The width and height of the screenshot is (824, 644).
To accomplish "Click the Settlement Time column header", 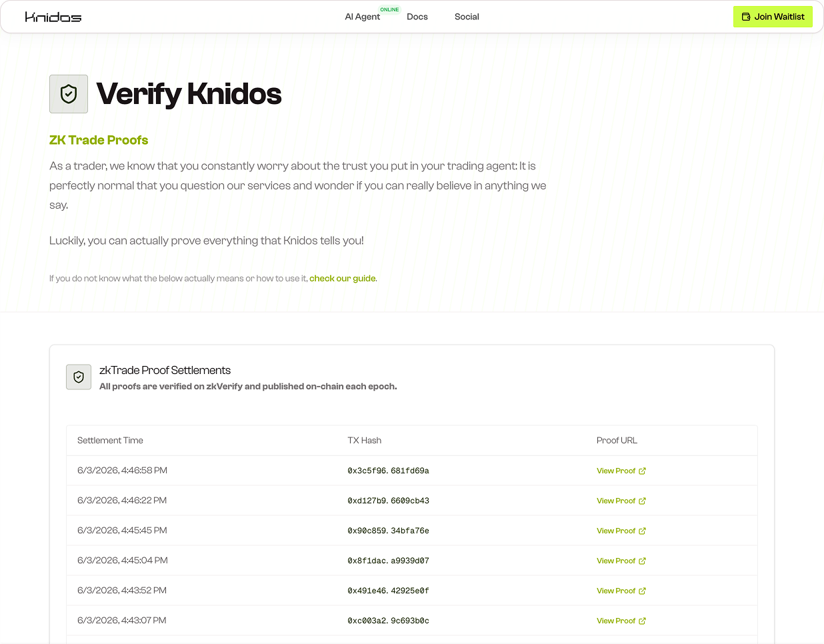I will 110,441.
